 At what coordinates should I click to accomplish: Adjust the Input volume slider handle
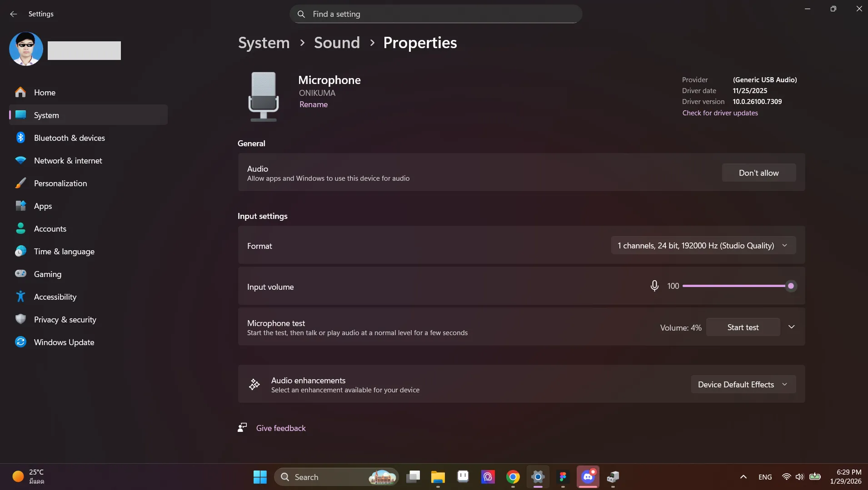click(x=791, y=286)
